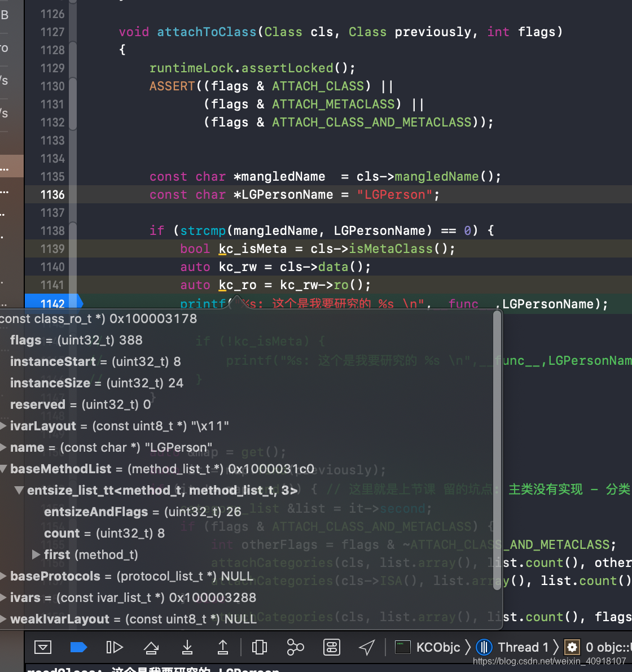The image size is (632, 672).
Task: Collapse the baseMethodList row
Action: coord(3,469)
